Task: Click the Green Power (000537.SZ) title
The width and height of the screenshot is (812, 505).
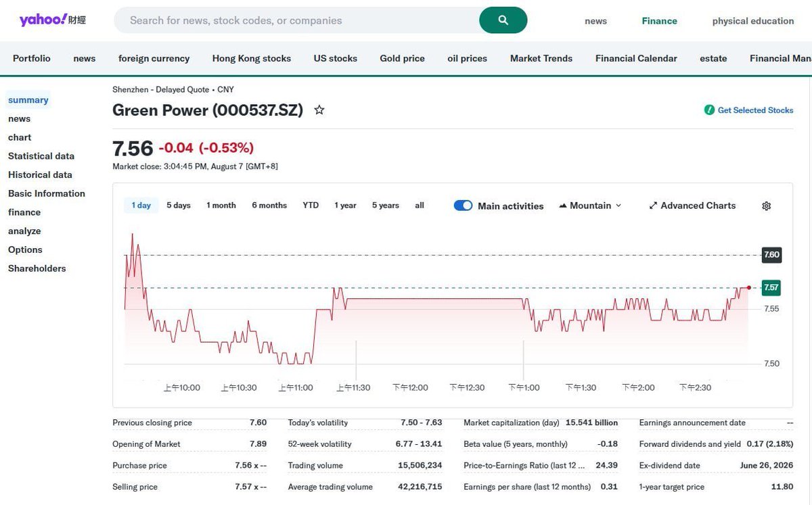Action: 208,110
